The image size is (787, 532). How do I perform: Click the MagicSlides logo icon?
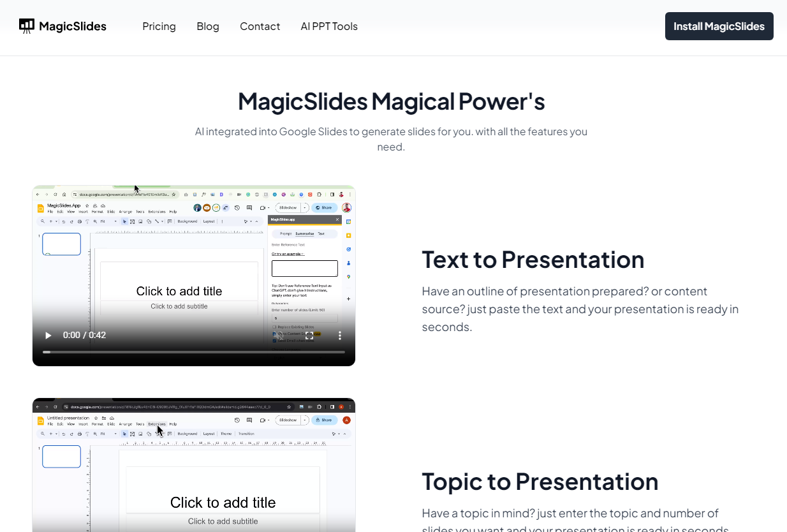pos(27,26)
